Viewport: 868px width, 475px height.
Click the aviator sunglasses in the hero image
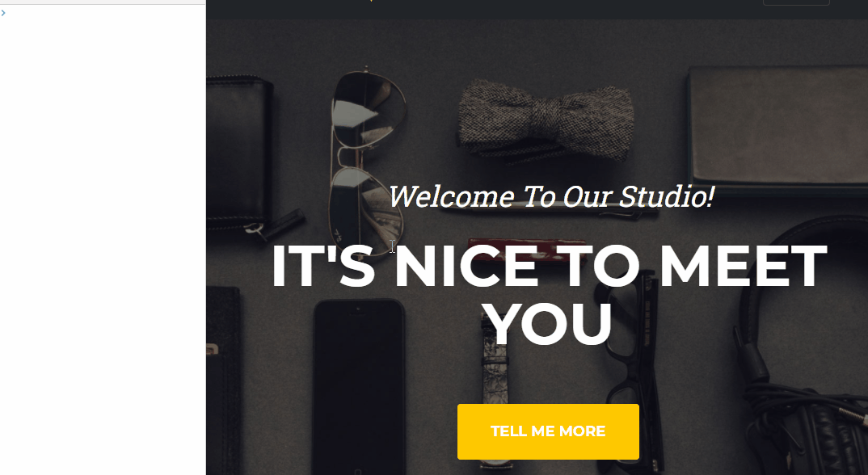pyautogui.click(x=368, y=161)
